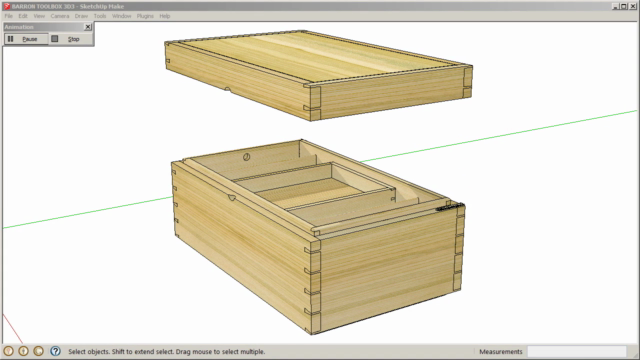640x360 pixels.
Task: Open the View menu
Action: [39, 16]
